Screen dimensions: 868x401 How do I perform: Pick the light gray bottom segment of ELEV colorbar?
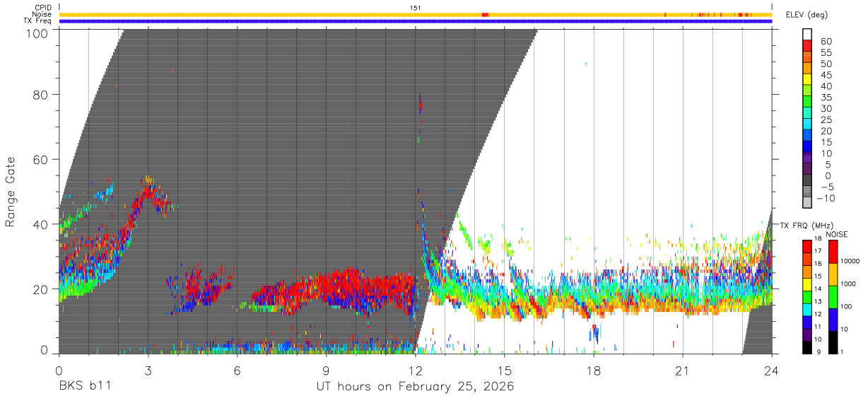pos(807,203)
